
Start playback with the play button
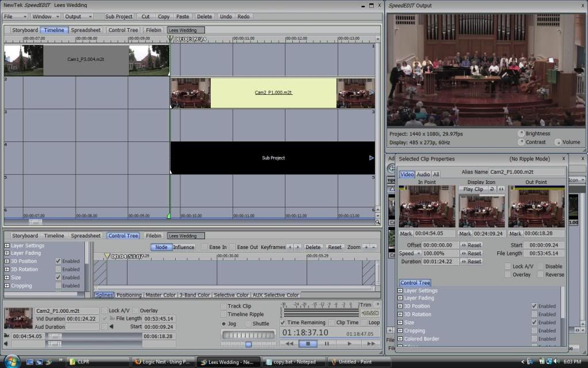tap(349, 344)
